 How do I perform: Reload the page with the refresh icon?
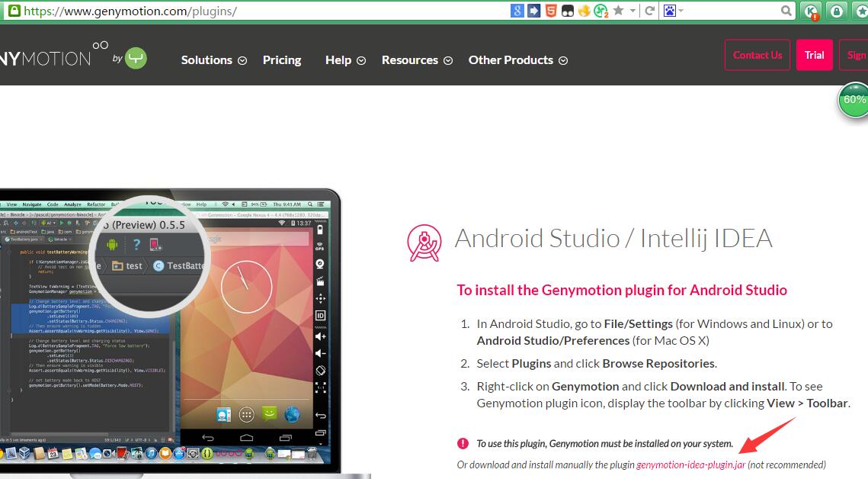(650, 11)
